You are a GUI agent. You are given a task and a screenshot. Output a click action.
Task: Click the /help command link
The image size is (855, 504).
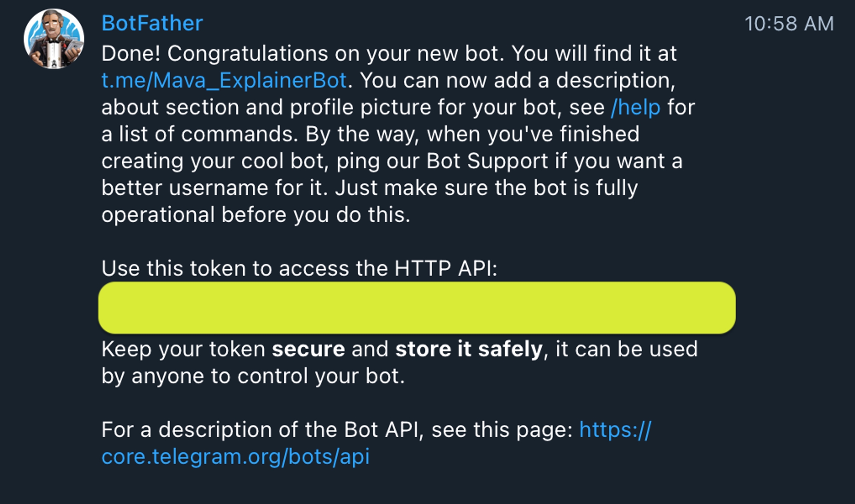coord(635,107)
